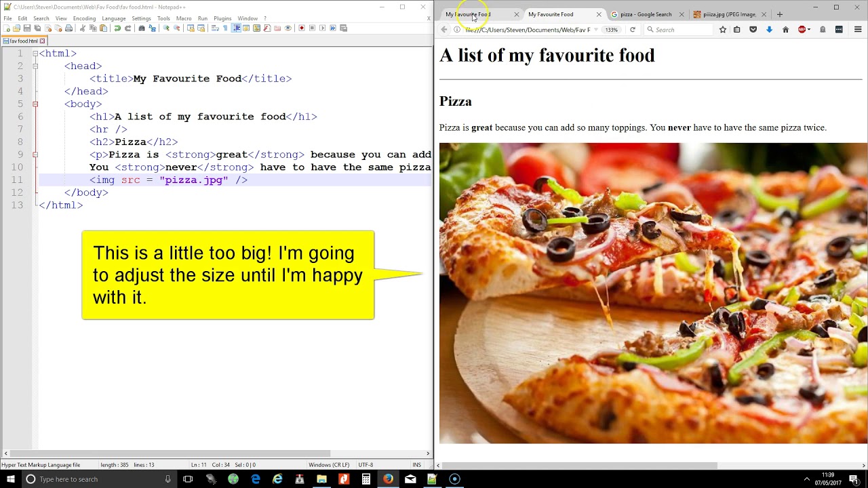Open the Firefox hamburger menu

858,30
